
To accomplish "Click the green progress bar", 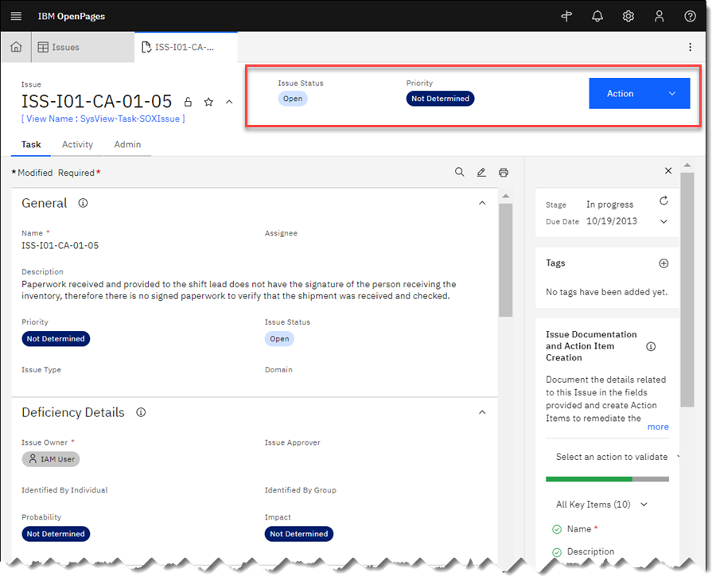I will point(589,479).
